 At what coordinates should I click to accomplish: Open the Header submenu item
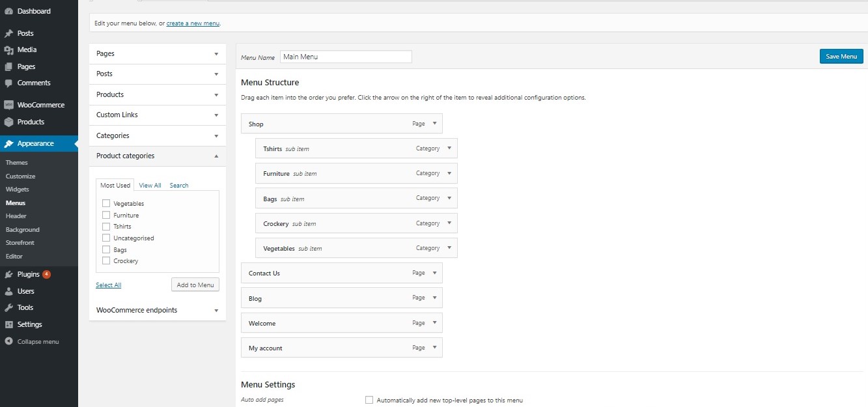[x=16, y=216]
